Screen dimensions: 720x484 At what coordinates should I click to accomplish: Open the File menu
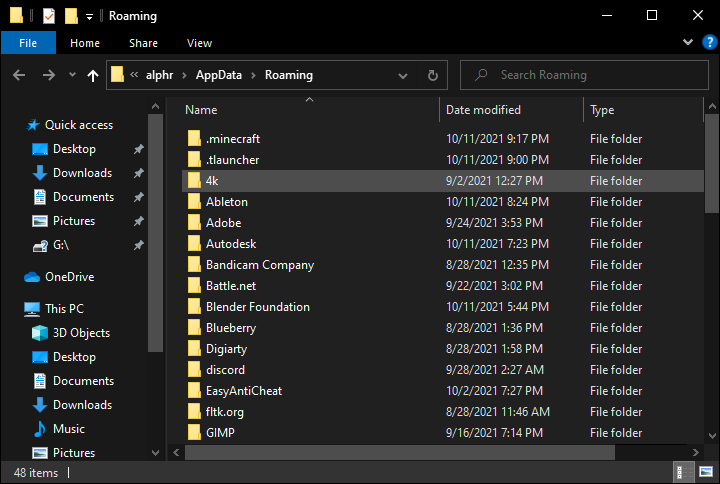coord(28,43)
